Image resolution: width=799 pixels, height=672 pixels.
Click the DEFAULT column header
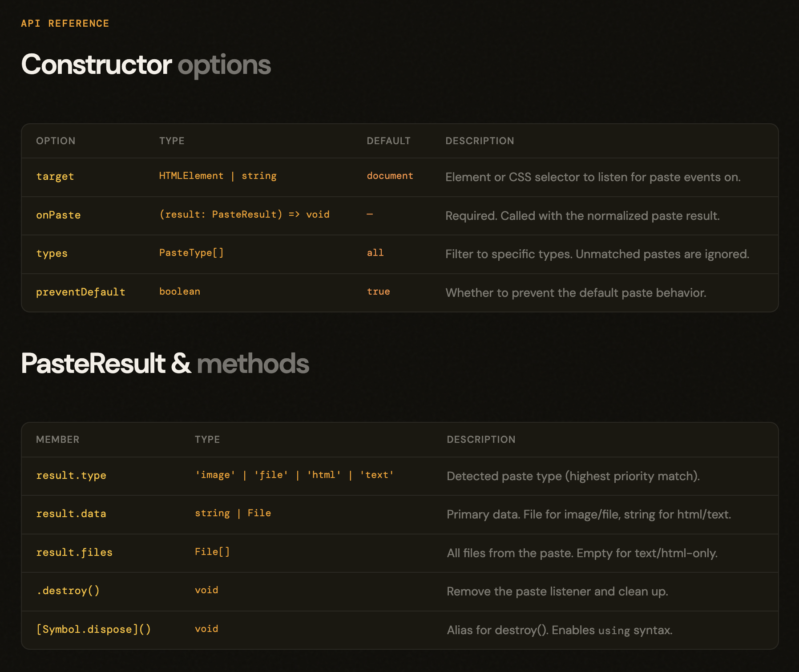point(388,141)
